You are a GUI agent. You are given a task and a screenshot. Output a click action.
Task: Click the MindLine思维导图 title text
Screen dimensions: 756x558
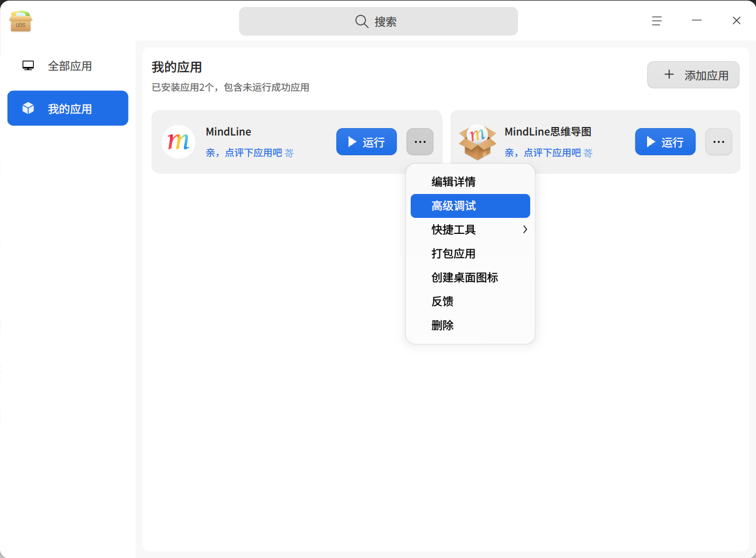coord(548,132)
